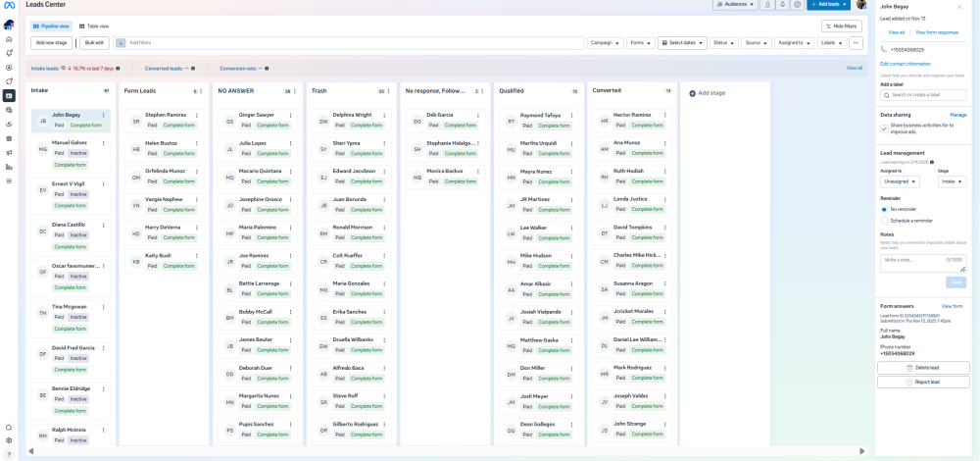This screenshot has width=980, height=461.
Task: Open notifications bell in left sidebar
Action: [x=9, y=52]
